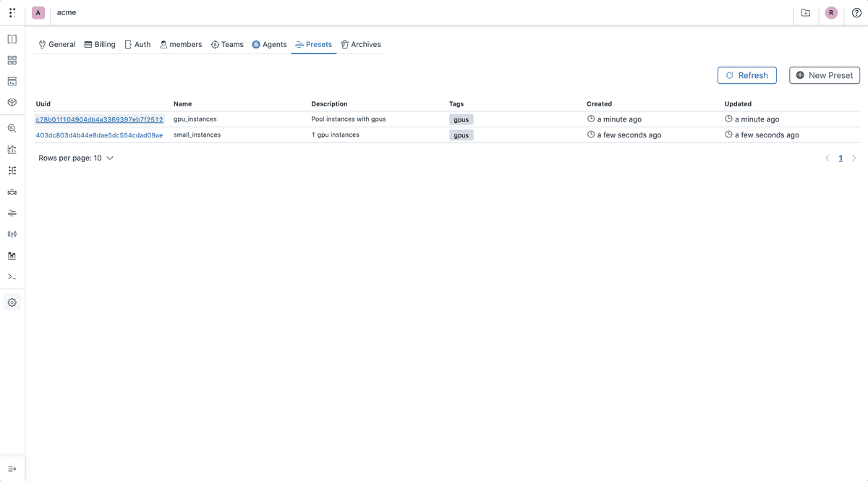This screenshot has width=868, height=481.
Task: Click the Tags column header
Action: [x=456, y=104]
